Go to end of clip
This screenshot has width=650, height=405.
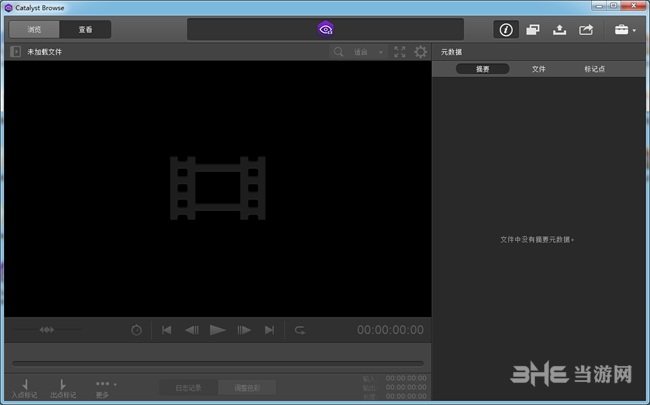click(x=269, y=330)
